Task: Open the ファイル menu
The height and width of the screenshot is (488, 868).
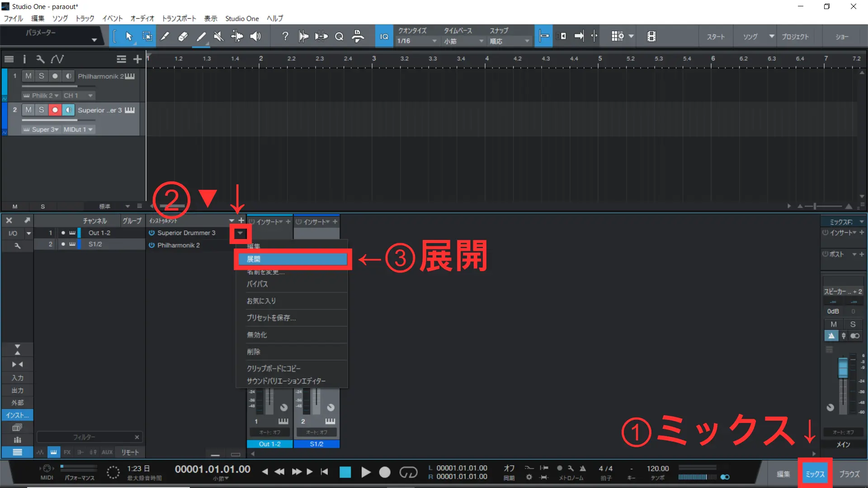Action: (13, 19)
